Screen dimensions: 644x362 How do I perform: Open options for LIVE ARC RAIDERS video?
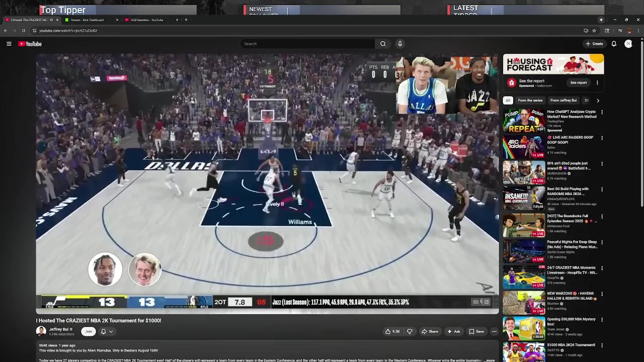coord(602,138)
